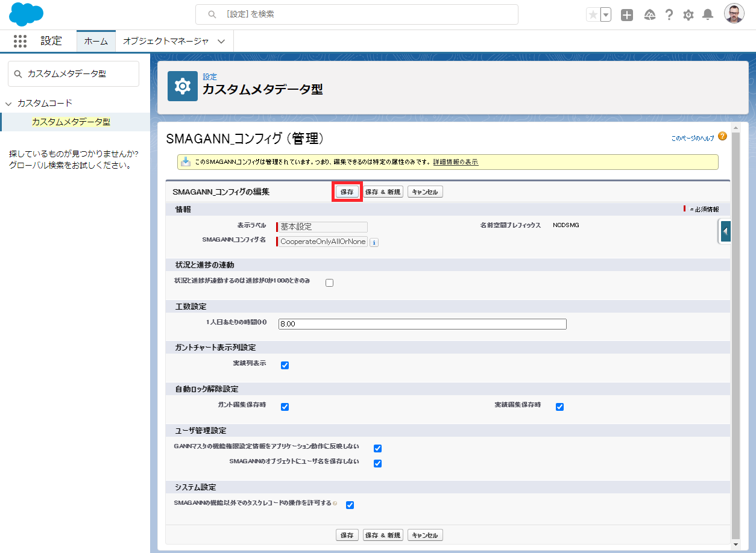Click the managed package download icon in banner
This screenshot has width=756, height=553.
[186, 161]
